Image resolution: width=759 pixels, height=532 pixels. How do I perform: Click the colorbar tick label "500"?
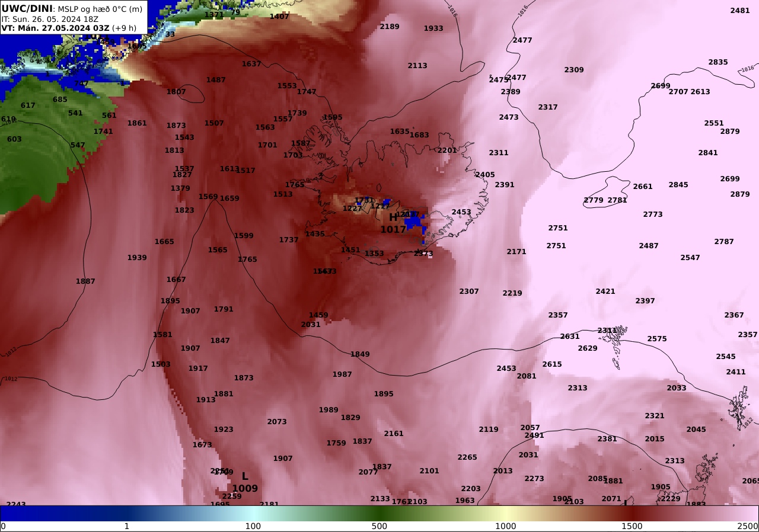pyautogui.click(x=379, y=526)
